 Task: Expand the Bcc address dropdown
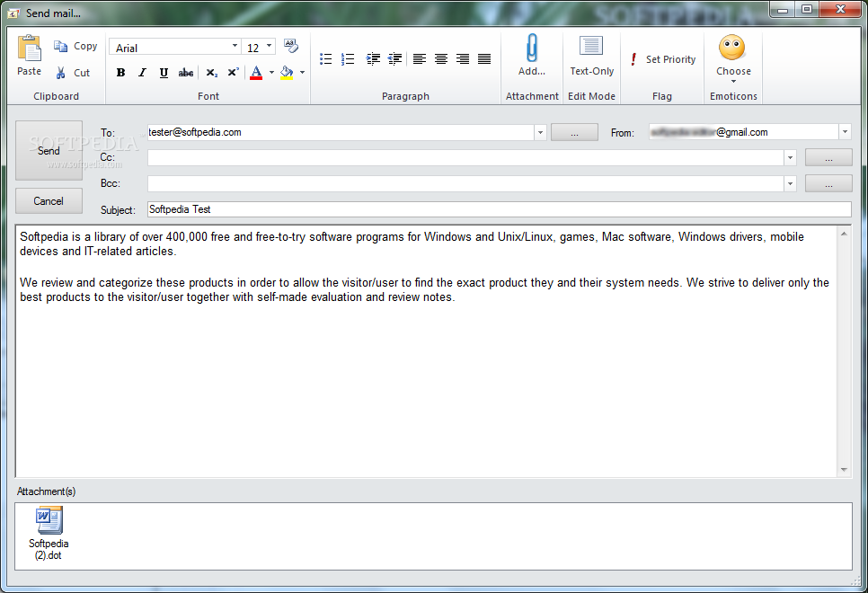pyautogui.click(x=790, y=184)
